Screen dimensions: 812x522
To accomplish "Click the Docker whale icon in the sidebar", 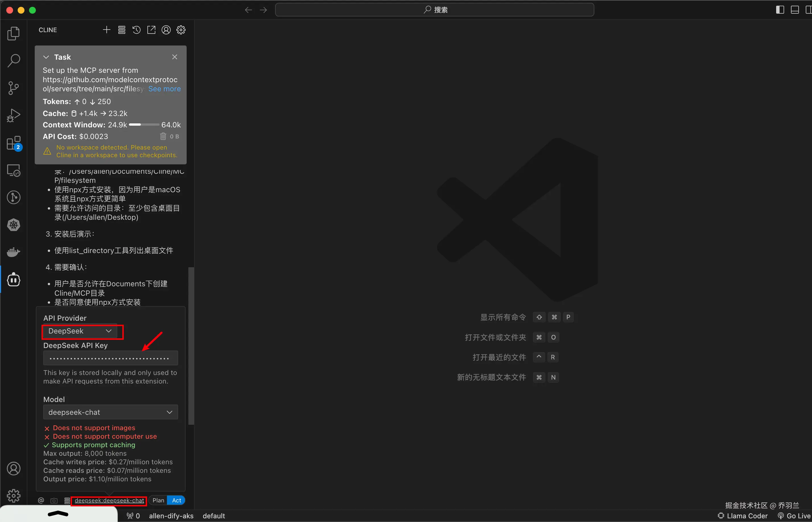I will click(x=14, y=252).
